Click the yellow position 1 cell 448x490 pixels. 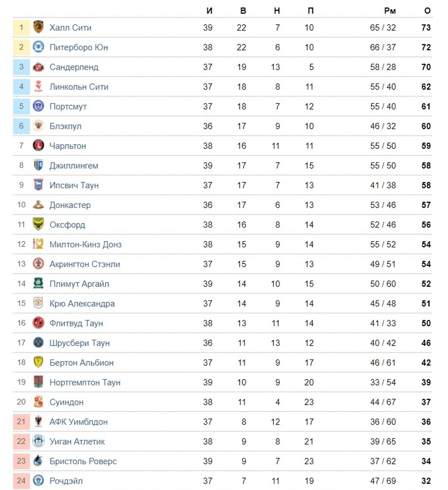21,27
